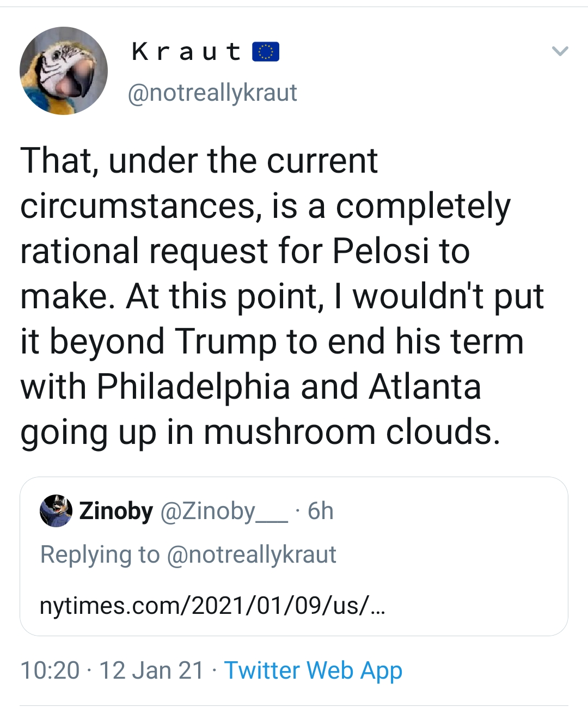Click @notreallykraut mention in Replying to line
The height and width of the screenshot is (713, 588).
click(252, 554)
